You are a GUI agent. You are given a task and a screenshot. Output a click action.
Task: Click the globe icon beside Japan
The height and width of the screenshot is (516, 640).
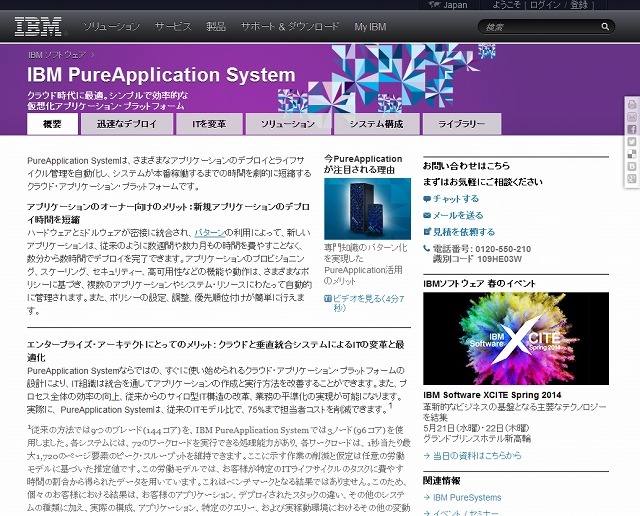click(x=435, y=5)
